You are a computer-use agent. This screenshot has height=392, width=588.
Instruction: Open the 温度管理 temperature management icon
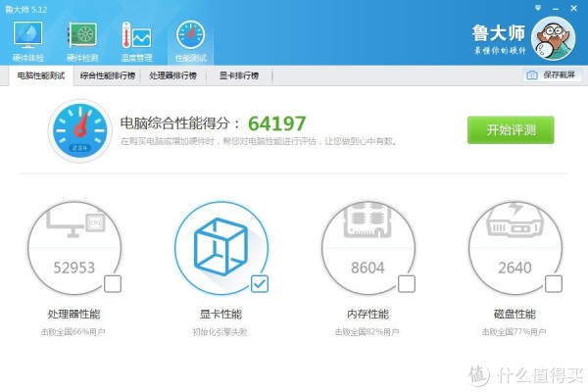pos(136,41)
